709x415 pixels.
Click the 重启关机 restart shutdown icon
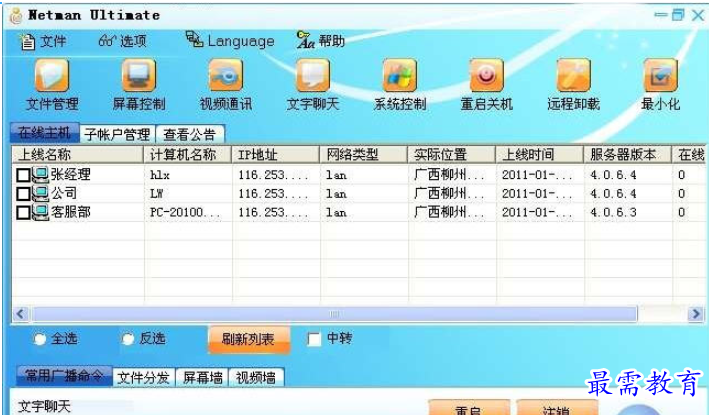tap(487, 75)
